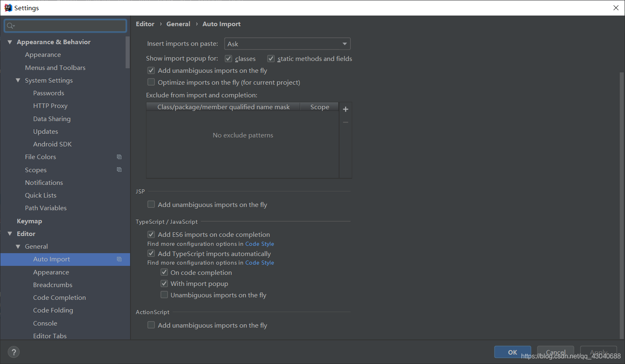Toggle the classes import popup checkbox
This screenshot has width=625, height=364.
click(229, 58)
